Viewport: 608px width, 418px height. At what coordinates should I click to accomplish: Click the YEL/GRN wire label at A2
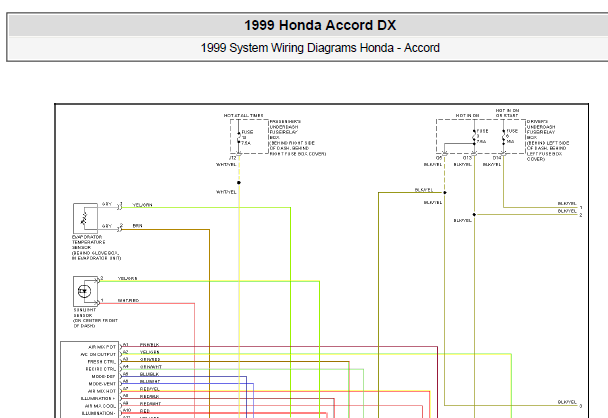click(x=150, y=352)
